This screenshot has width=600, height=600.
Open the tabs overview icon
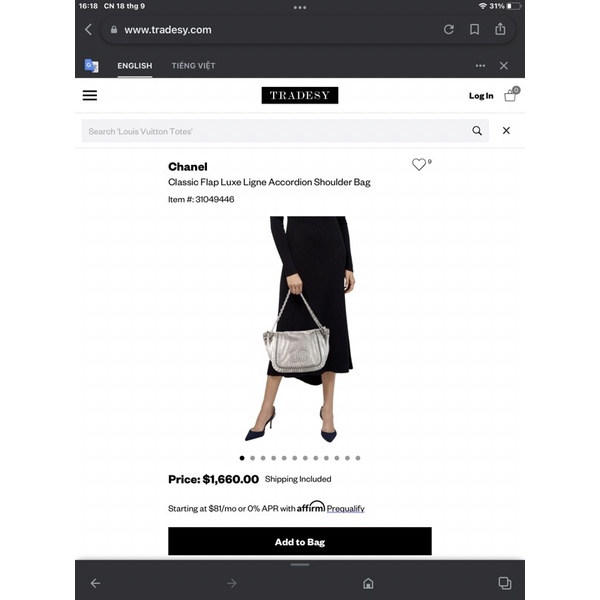point(505,583)
